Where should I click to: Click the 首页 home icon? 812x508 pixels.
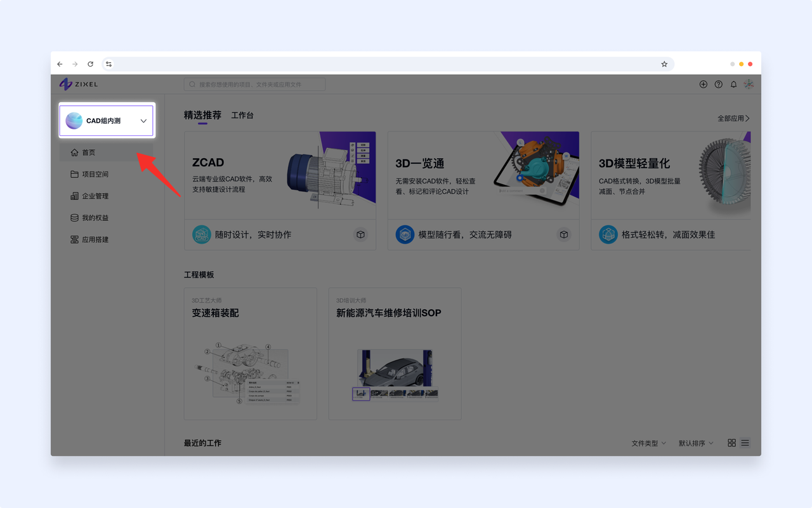[74, 152]
